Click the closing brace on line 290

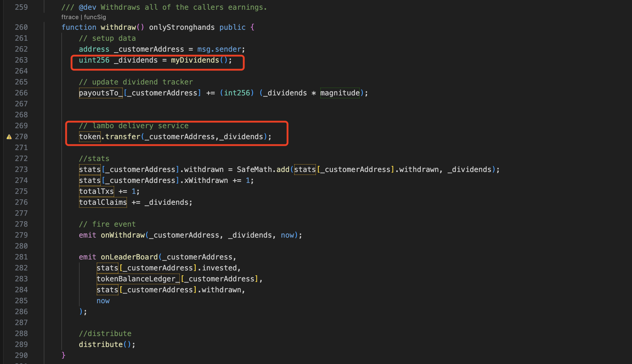click(x=64, y=355)
